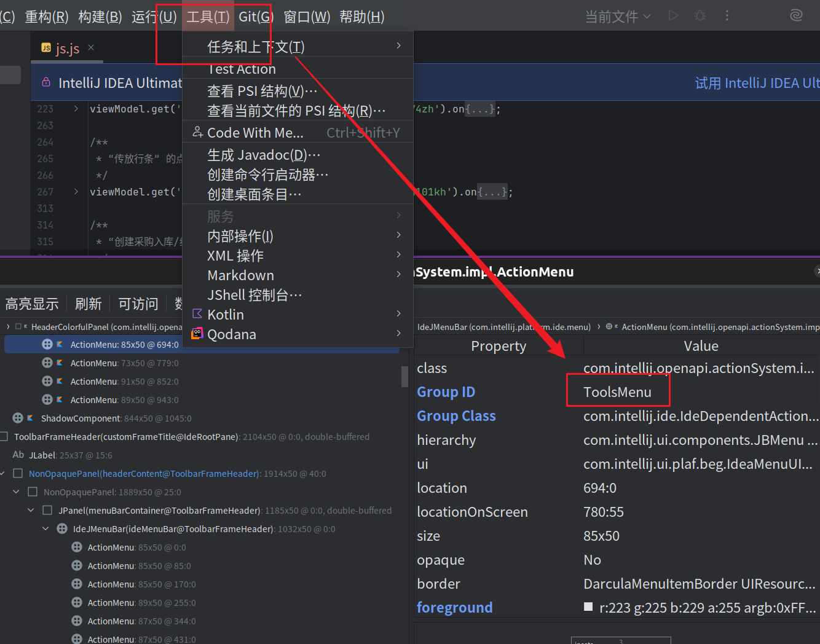This screenshot has height=644, width=820.
Task: Click the lock icon in the IntelliJ banner
Action: pos(46,82)
